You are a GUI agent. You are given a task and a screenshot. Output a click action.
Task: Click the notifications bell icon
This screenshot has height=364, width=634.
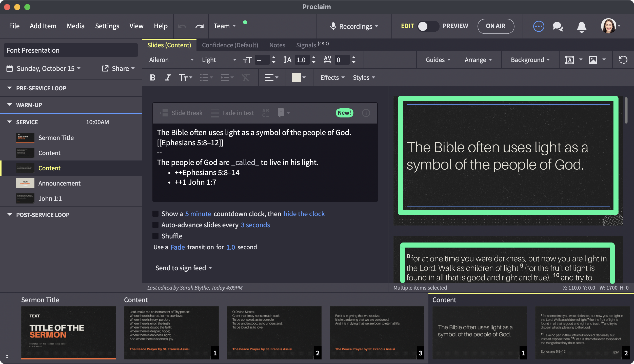click(x=582, y=27)
